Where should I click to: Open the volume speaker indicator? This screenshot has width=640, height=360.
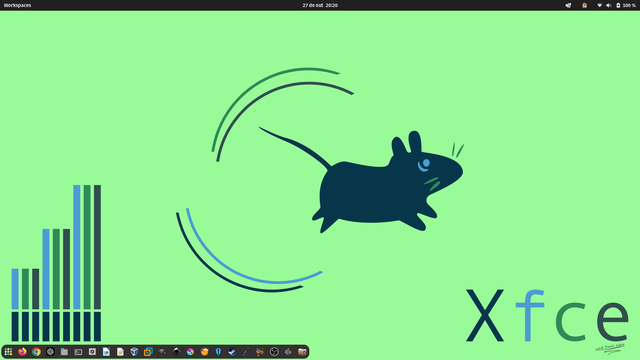(x=608, y=5)
